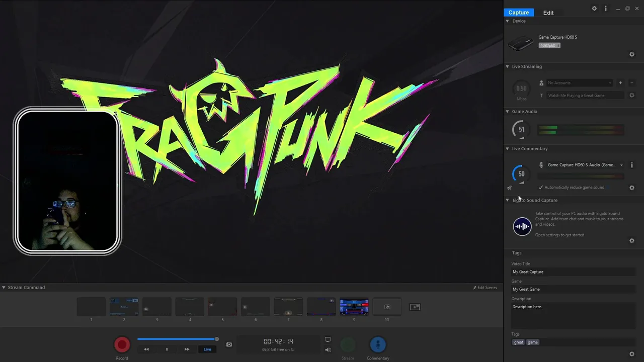Click Edit Scenes
The width and height of the screenshot is (644, 362).
click(485, 288)
